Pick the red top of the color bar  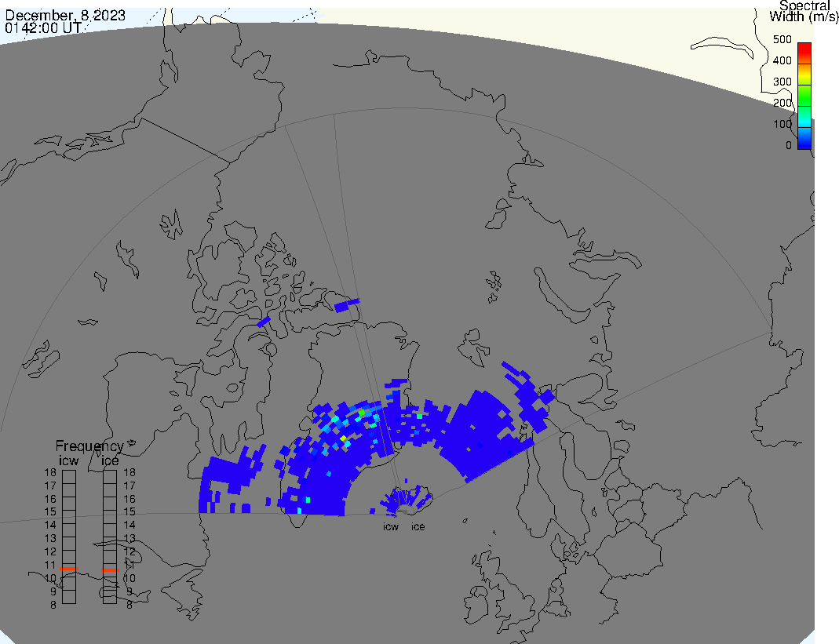[x=804, y=49]
